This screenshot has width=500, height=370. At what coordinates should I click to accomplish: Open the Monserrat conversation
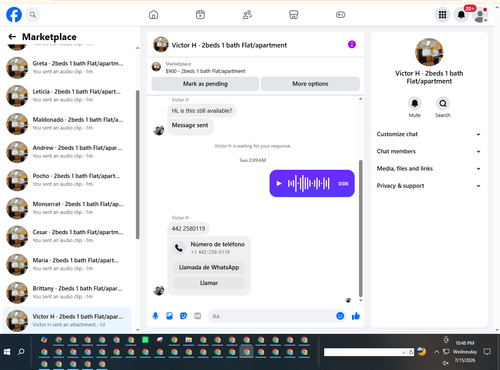(67, 208)
